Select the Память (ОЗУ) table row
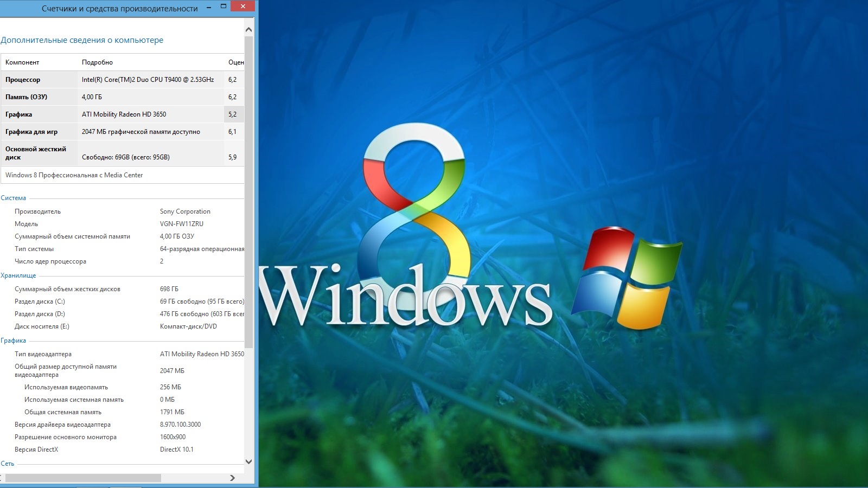Image resolution: width=868 pixels, height=488 pixels. 26,97
